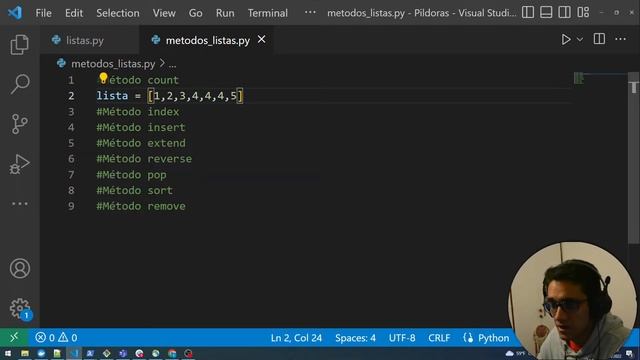Open remote window indicator in status bar

pos(14,338)
